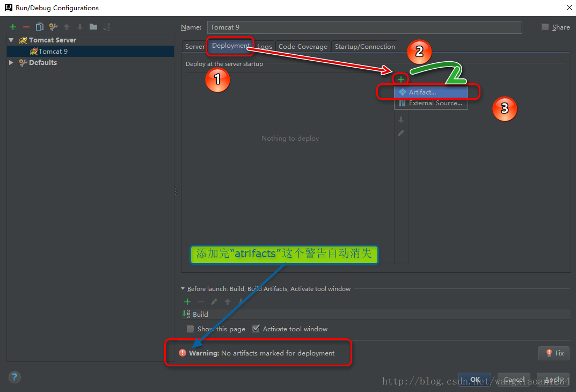Click the Defaults tree label
Screen dimensions: 576x392
tap(43, 62)
